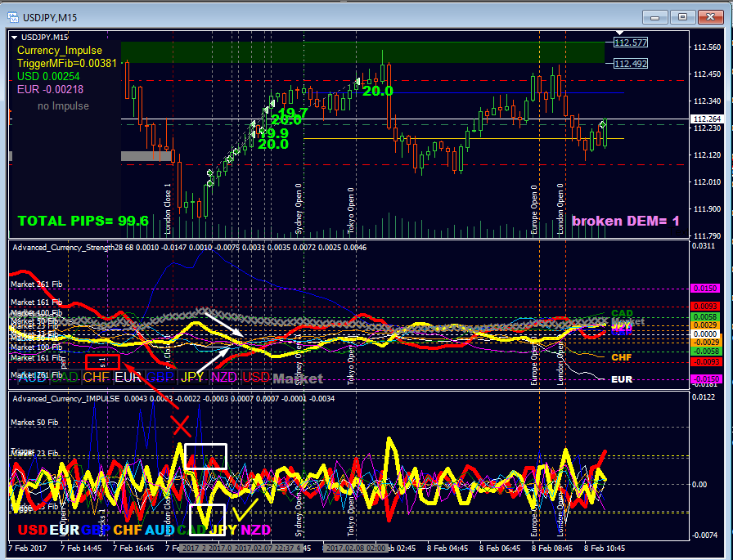
Task: Click the orange 0.0029 level tag
Action: click(x=706, y=325)
